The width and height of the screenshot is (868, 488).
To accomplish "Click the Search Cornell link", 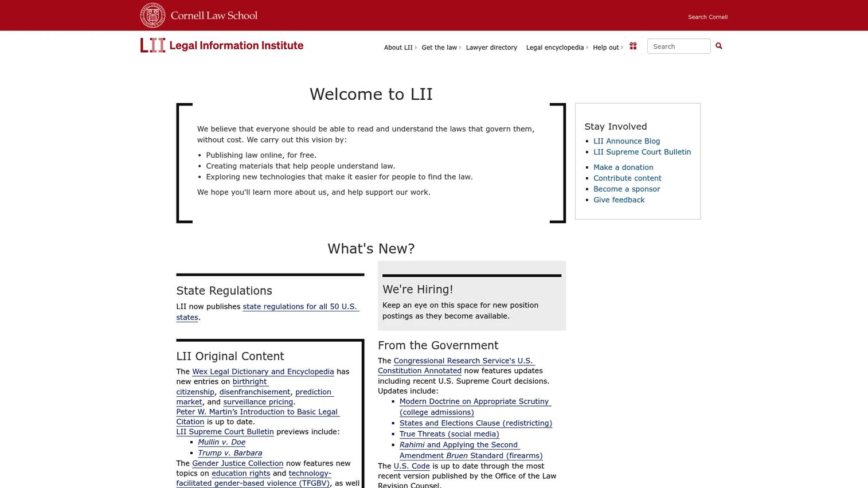I will click(707, 17).
